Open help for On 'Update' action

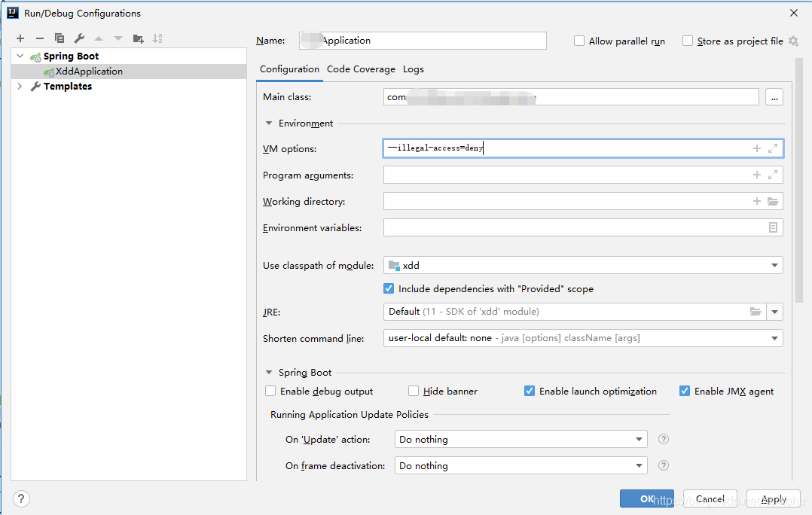pos(664,439)
